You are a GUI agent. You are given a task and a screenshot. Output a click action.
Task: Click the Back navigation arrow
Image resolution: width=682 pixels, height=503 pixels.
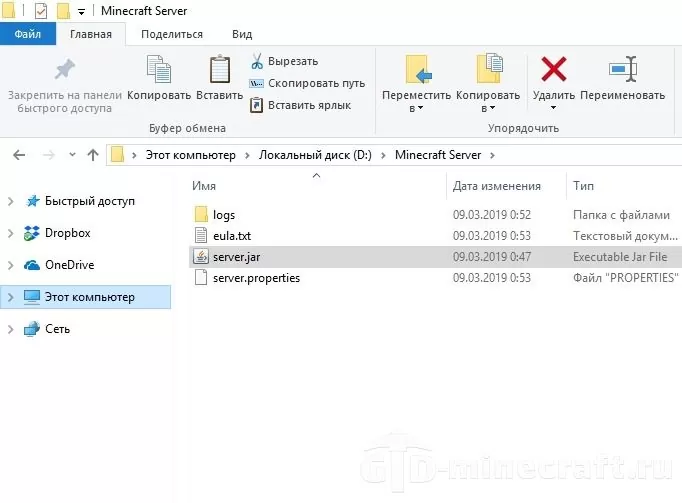(20, 155)
